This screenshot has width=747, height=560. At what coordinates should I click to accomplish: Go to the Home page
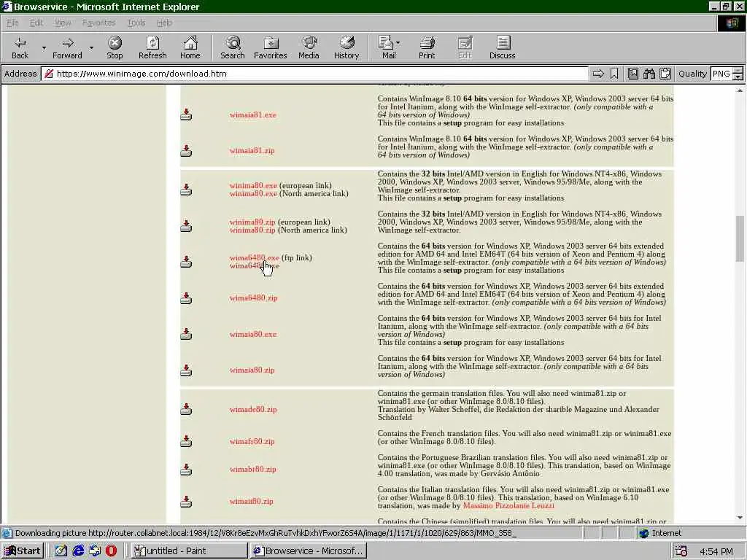[x=190, y=47]
